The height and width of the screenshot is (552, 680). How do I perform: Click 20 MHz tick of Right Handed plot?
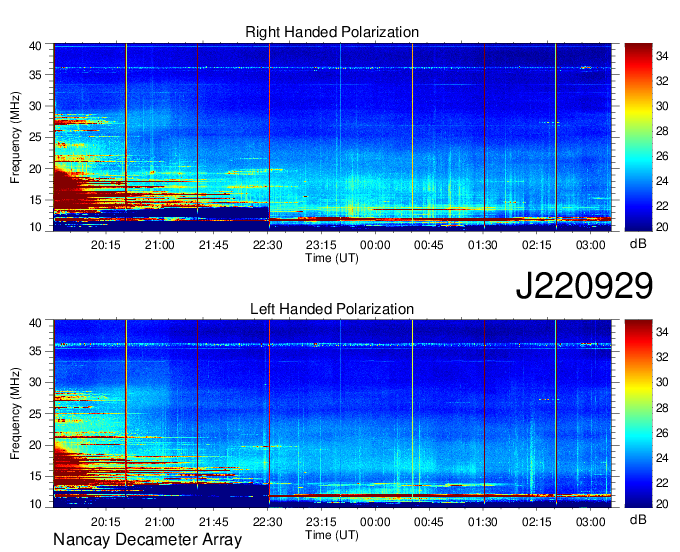pyautogui.click(x=35, y=169)
